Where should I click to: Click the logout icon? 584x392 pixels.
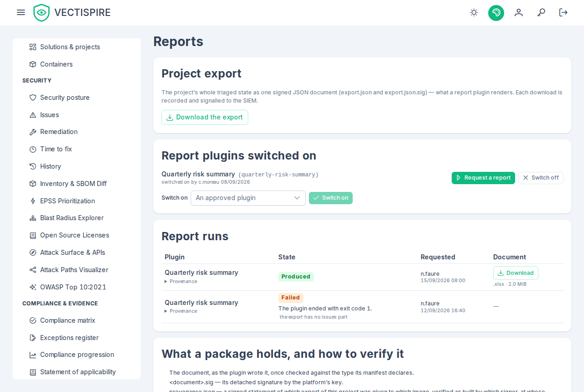pyautogui.click(x=563, y=12)
